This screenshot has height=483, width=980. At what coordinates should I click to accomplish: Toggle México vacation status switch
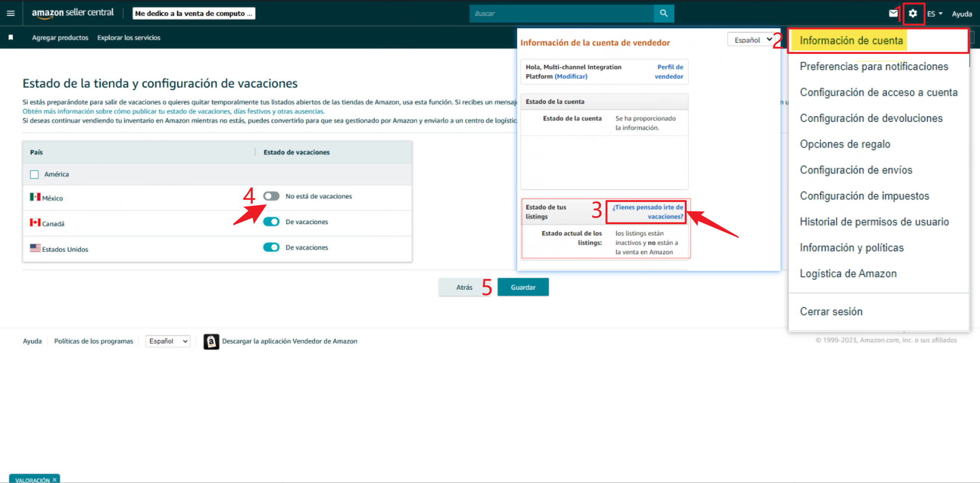[x=271, y=196]
